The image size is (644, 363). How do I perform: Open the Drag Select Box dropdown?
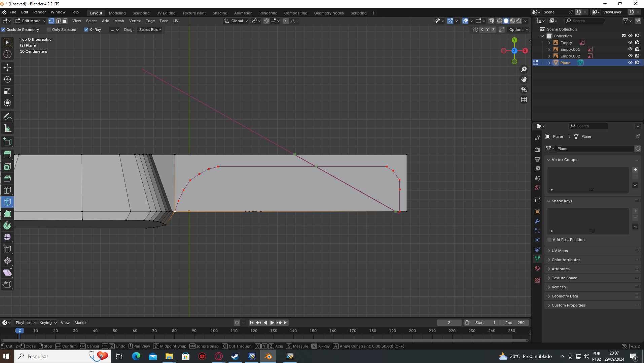click(x=150, y=30)
